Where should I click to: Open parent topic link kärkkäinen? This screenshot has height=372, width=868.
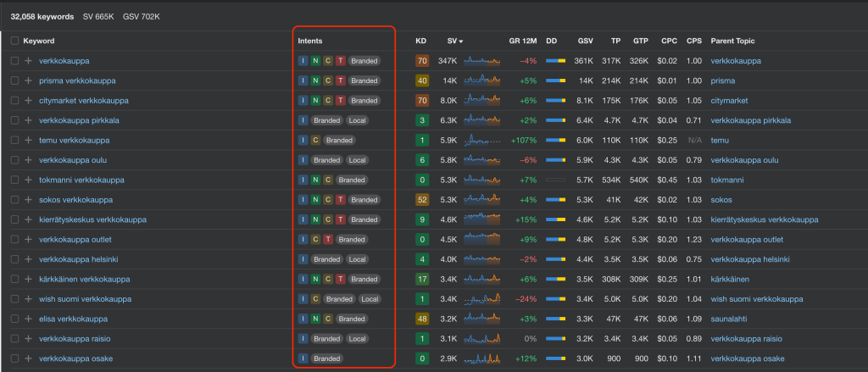(x=730, y=280)
